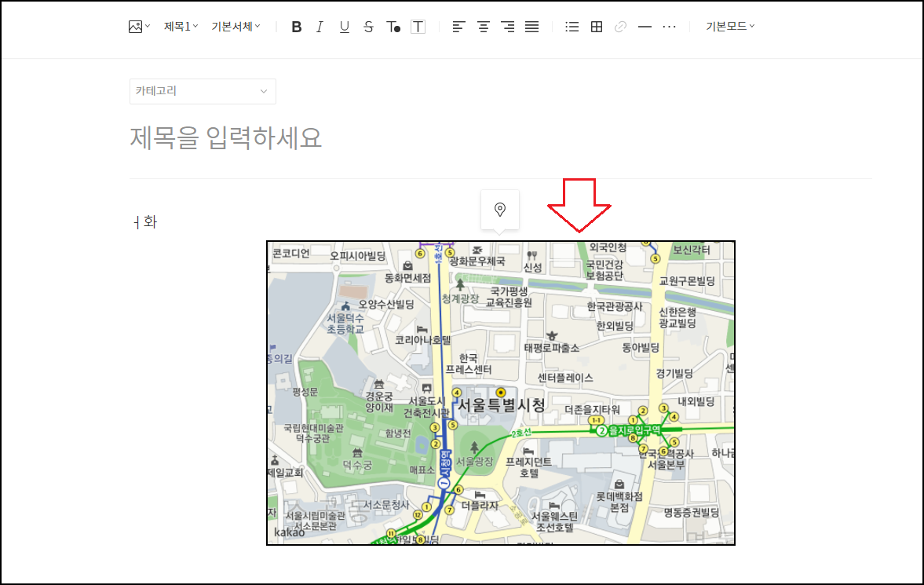Insert a horizontal divider line
Image resolution: width=924 pixels, height=585 pixels.
pos(645,27)
